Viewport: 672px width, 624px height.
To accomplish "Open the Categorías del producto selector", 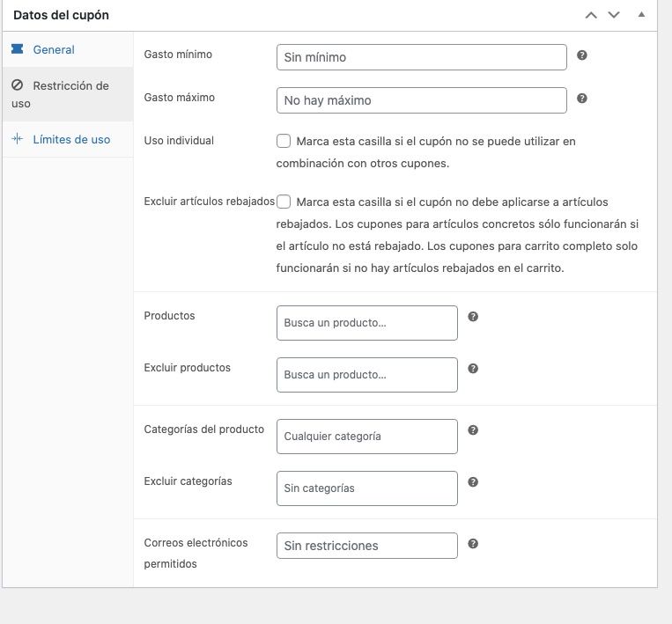I will 367,437.
